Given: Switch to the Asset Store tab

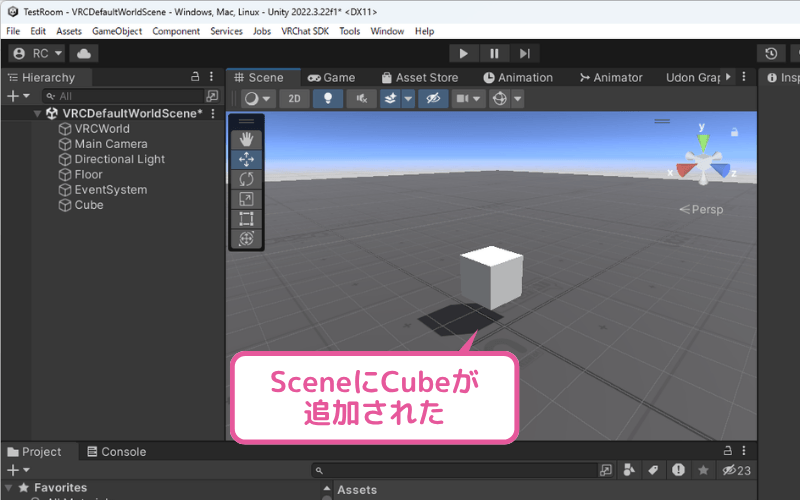Looking at the screenshot, I should coord(420,78).
